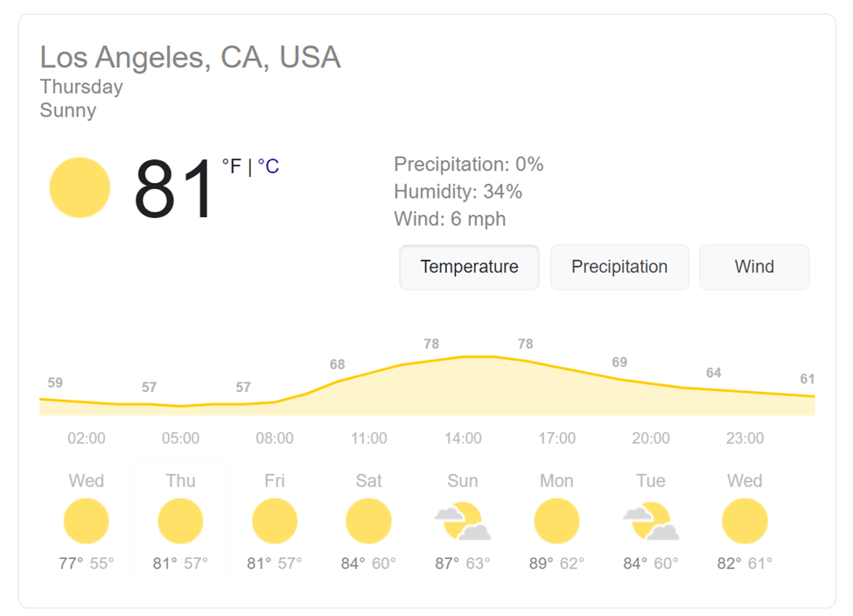This screenshot has width=853, height=616.
Task: Open the Wind chart tab
Action: point(754,267)
